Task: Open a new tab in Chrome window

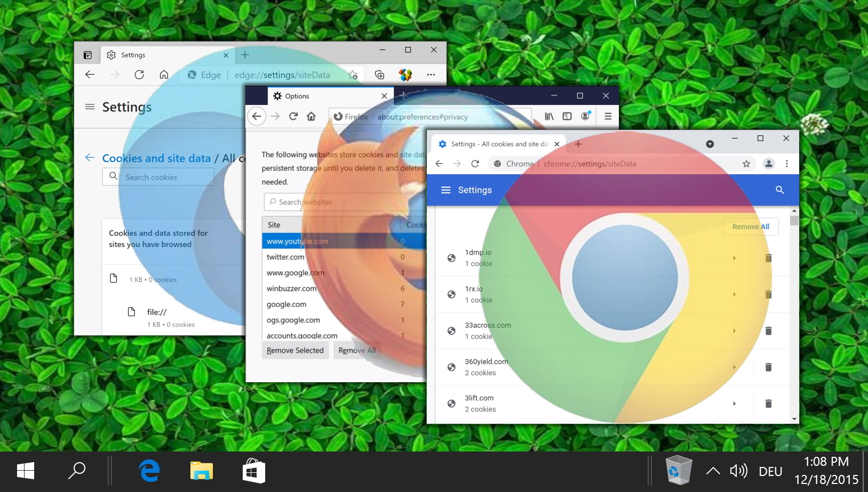Action: click(578, 144)
